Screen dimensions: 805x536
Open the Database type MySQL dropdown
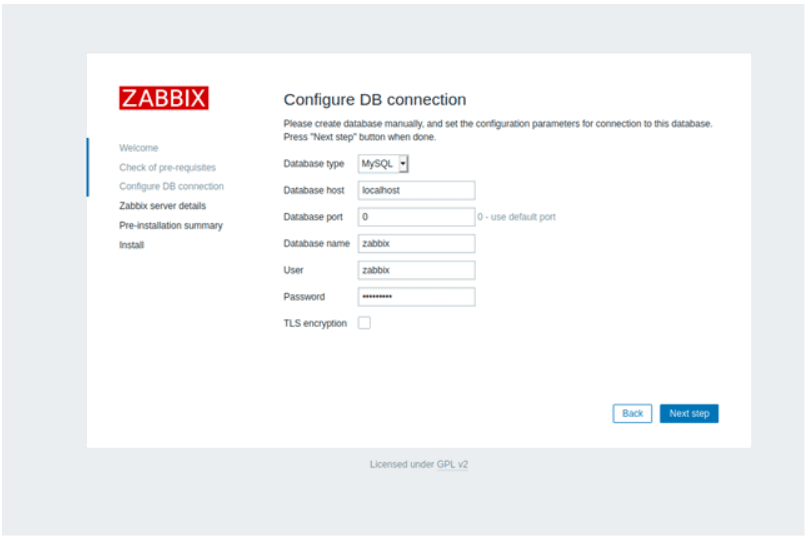(384, 164)
